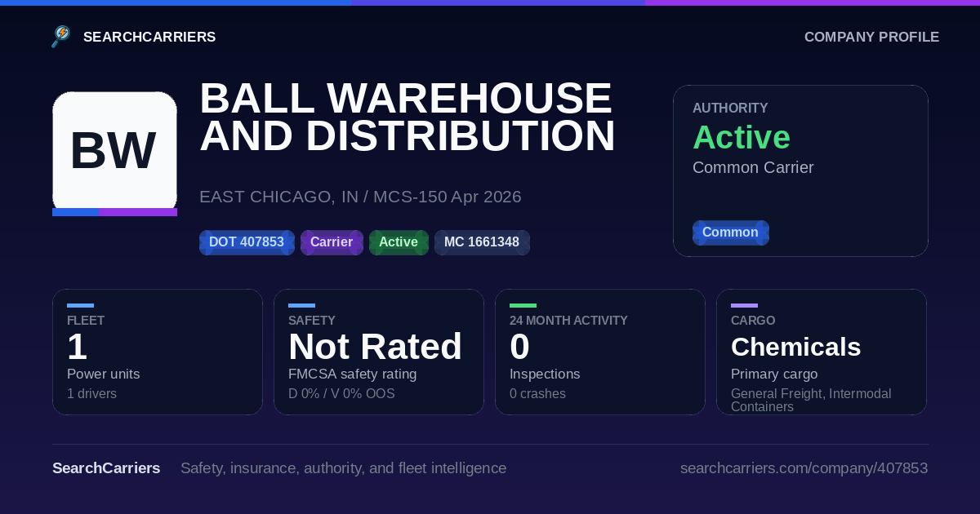Screen dimensions: 980x514
Task: Select the blue Common badge
Action: pyautogui.click(x=730, y=233)
